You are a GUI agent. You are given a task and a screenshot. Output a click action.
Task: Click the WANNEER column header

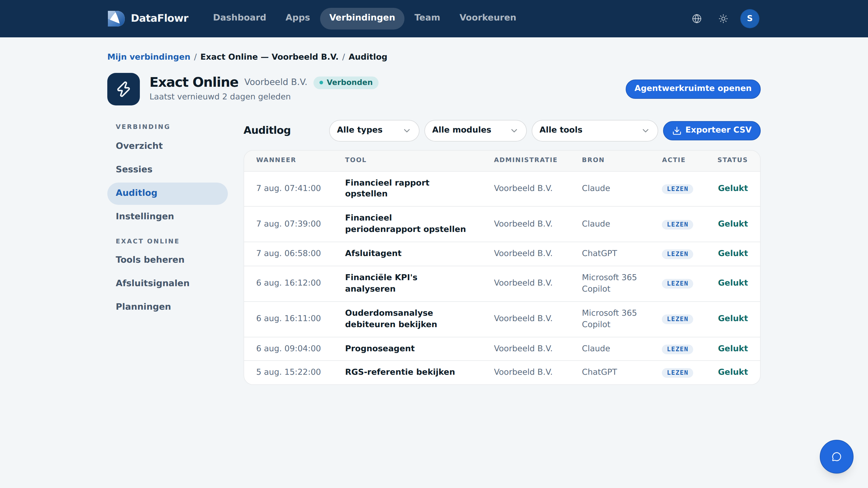276,160
